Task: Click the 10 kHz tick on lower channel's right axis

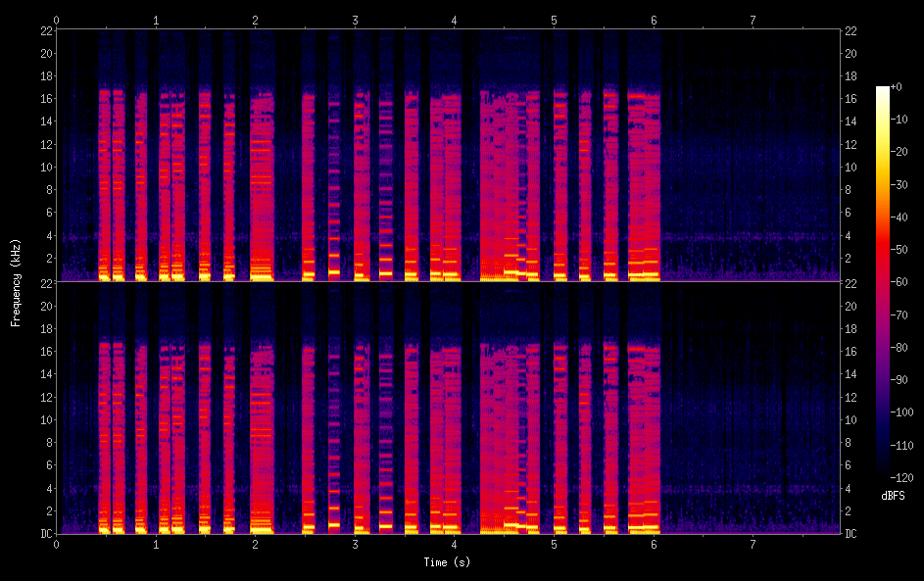Action: 849,419
